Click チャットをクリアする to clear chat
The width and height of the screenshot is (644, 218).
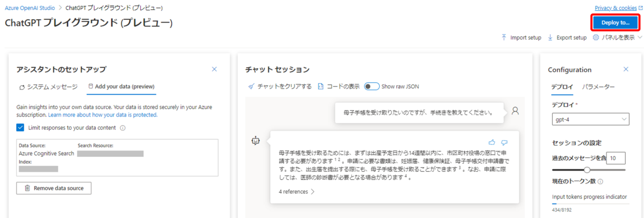tap(284, 86)
